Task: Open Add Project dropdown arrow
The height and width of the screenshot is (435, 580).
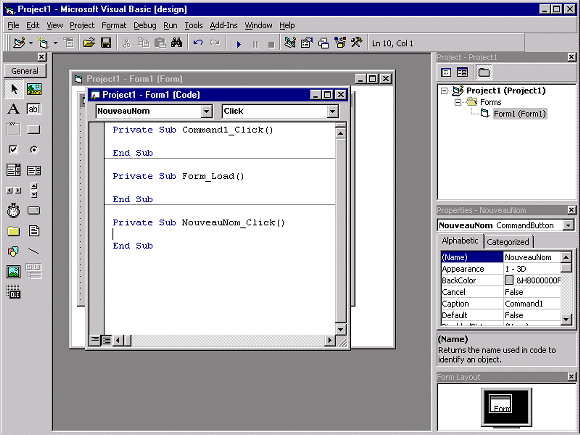Action: [x=31, y=43]
